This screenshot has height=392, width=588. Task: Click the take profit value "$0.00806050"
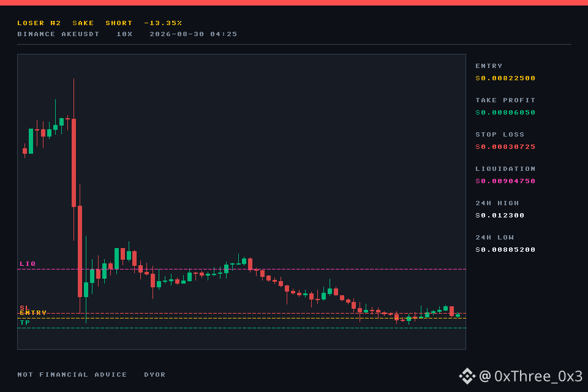pos(505,113)
